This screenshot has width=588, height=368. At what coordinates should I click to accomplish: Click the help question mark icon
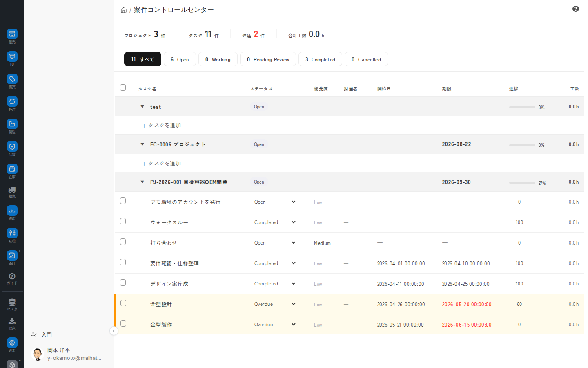click(x=576, y=9)
